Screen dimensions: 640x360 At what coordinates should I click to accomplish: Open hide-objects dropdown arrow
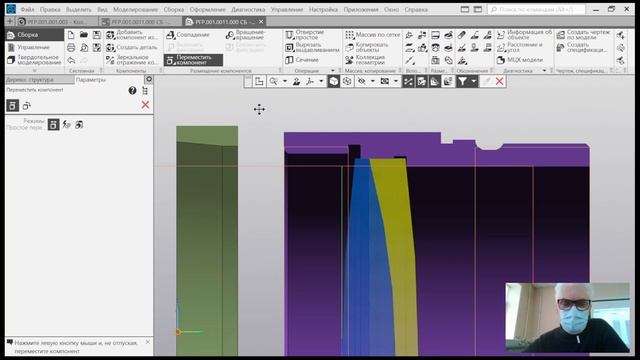[x=373, y=82]
